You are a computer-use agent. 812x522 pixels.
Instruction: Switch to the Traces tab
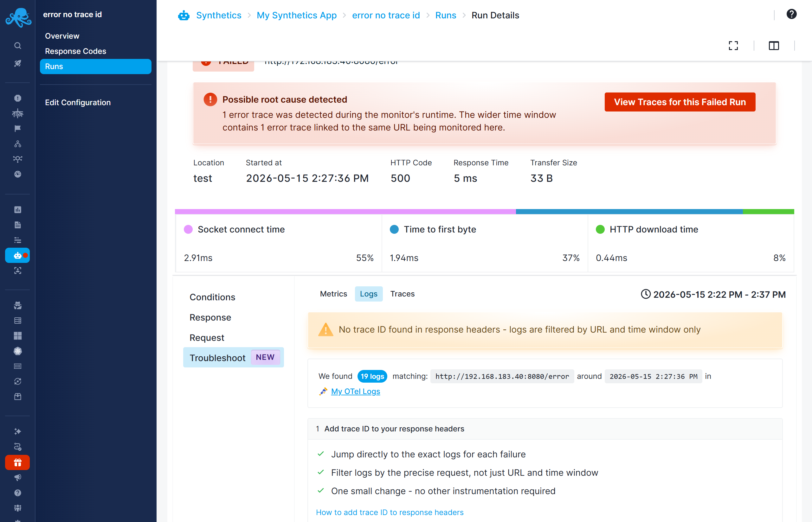click(402, 294)
